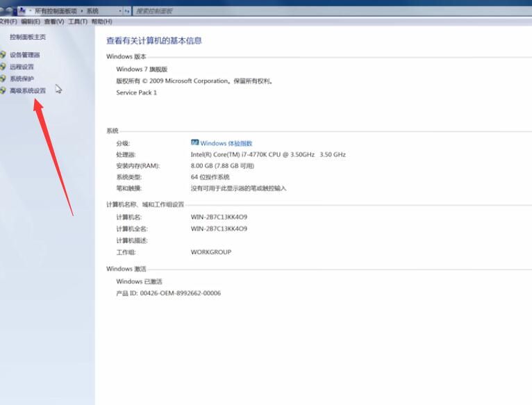Click the control panel icon in address bar
The width and height of the screenshot is (532, 405).
[x=22, y=10]
